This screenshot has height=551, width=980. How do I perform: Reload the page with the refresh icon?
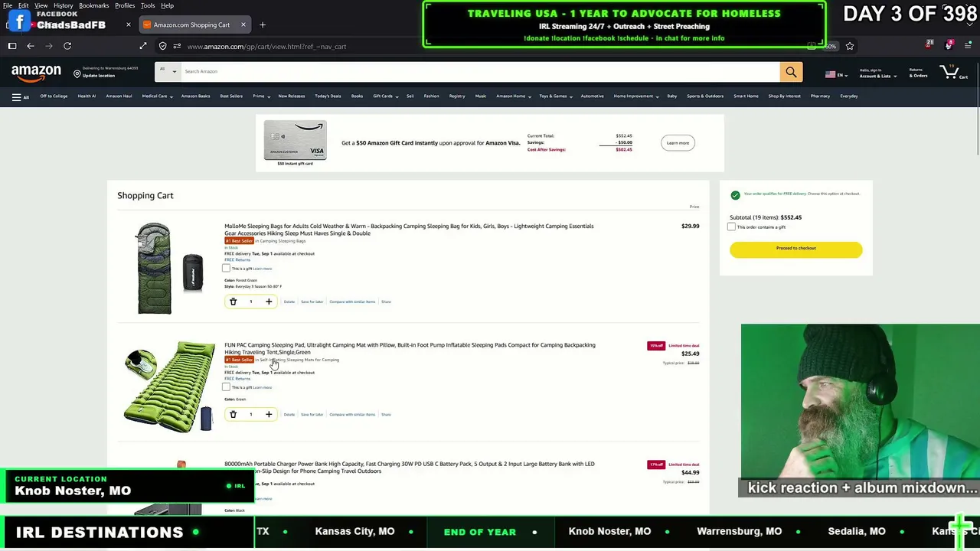(x=67, y=47)
